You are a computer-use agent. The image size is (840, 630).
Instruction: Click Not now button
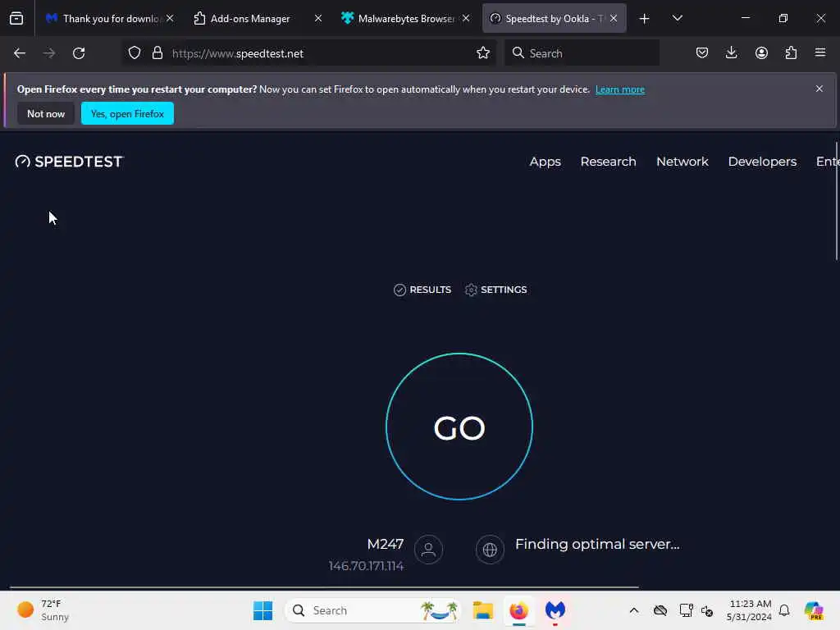[46, 113]
